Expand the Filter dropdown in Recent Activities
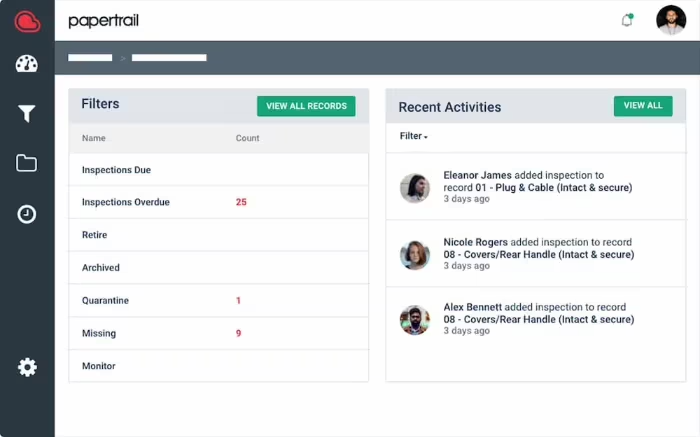The width and height of the screenshot is (700, 437). [x=413, y=136]
